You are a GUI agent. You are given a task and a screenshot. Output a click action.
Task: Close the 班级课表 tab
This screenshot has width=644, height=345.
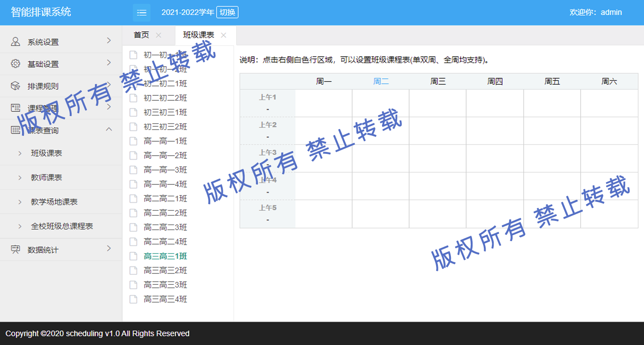click(224, 35)
